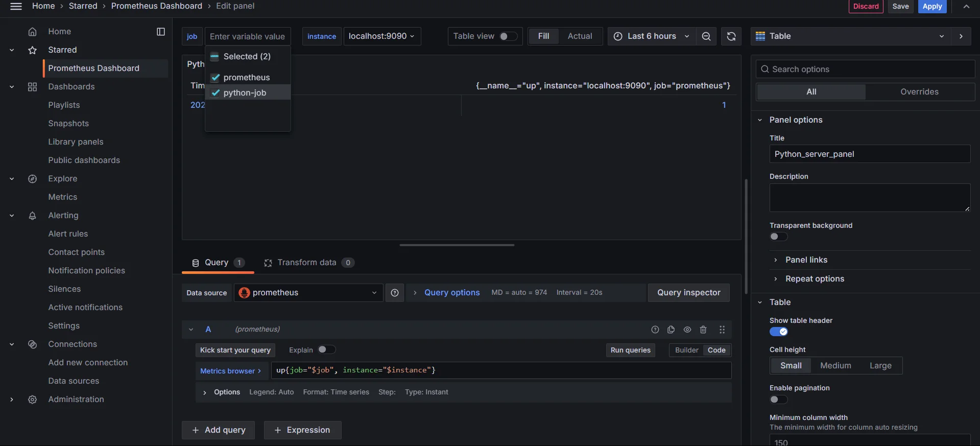
Task: Click the Apply button
Action: click(932, 7)
